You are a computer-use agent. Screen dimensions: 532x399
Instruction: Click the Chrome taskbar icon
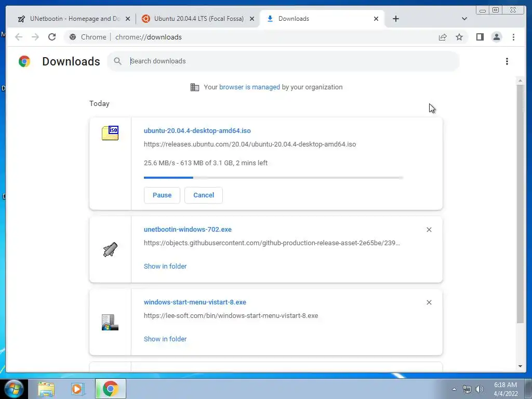pyautogui.click(x=110, y=389)
